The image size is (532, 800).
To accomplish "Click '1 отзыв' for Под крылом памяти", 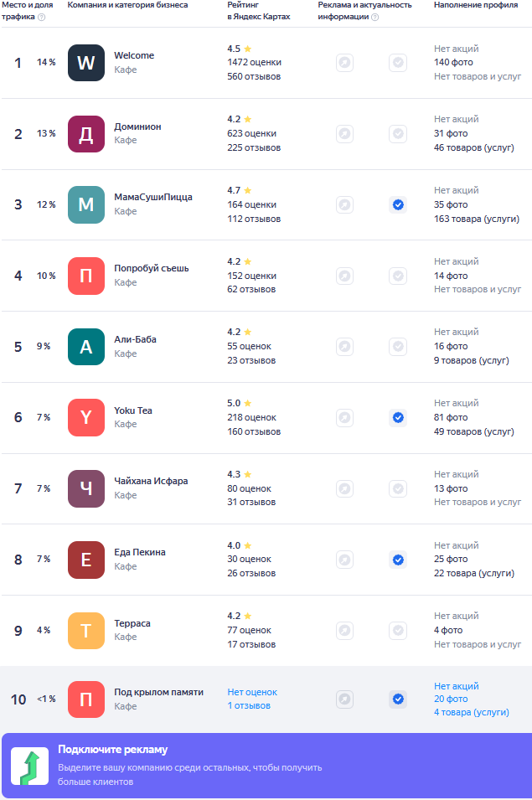I will pyautogui.click(x=249, y=705).
